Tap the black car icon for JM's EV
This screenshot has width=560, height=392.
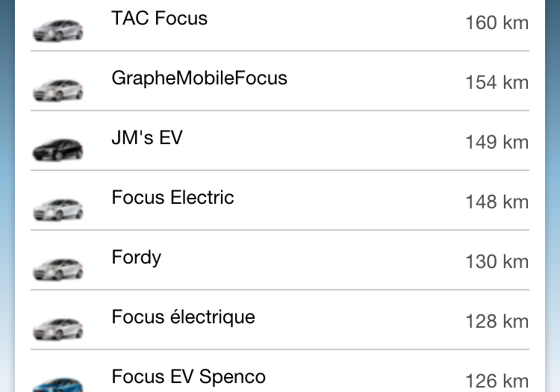click(x=58, y=149)
